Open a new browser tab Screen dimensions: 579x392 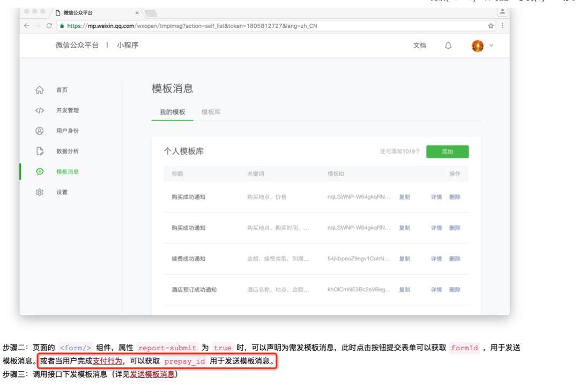pyautogui.click(x=151, y=13)
